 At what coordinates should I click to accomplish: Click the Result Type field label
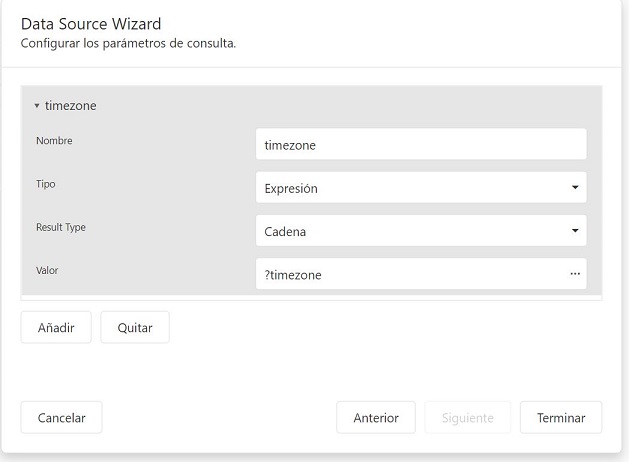point(61,227)
